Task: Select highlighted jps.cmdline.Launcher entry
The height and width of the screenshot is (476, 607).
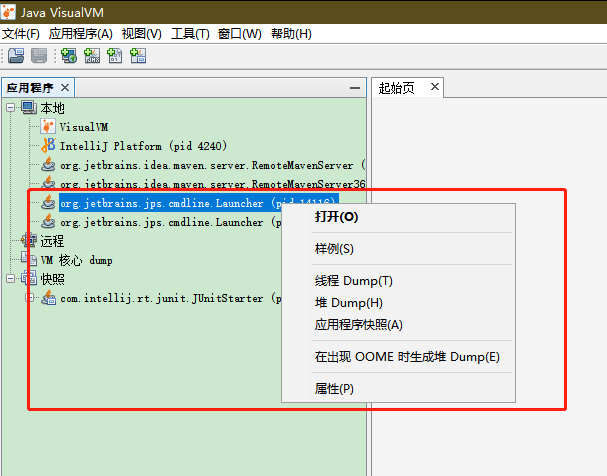Action: point(199,203)
